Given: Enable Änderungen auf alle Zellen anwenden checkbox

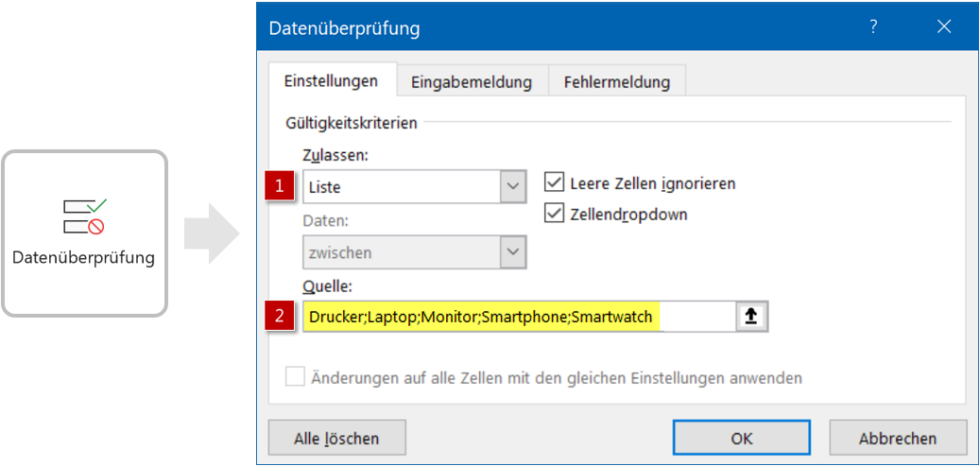Looking at the screenshot, I should coord(296,377).
